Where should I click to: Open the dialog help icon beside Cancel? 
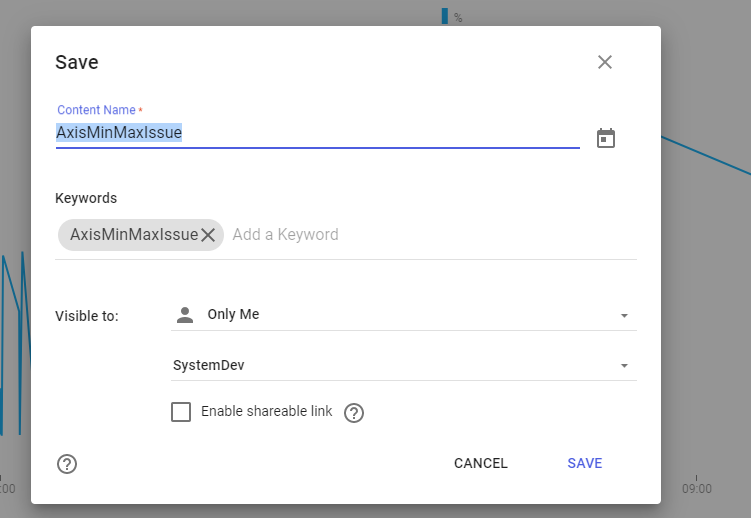pos(67,464)
